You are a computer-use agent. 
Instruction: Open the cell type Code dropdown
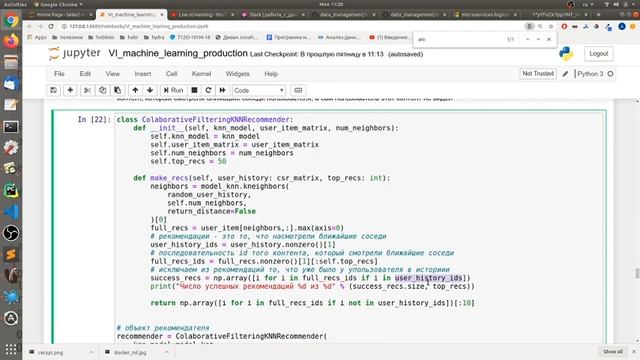pyautogui.click(x=259, y=91)
